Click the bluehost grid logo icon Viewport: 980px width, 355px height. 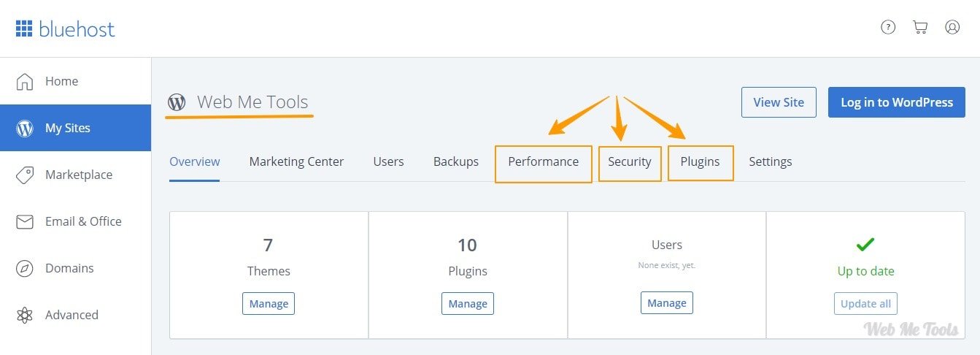pos(24,28)
